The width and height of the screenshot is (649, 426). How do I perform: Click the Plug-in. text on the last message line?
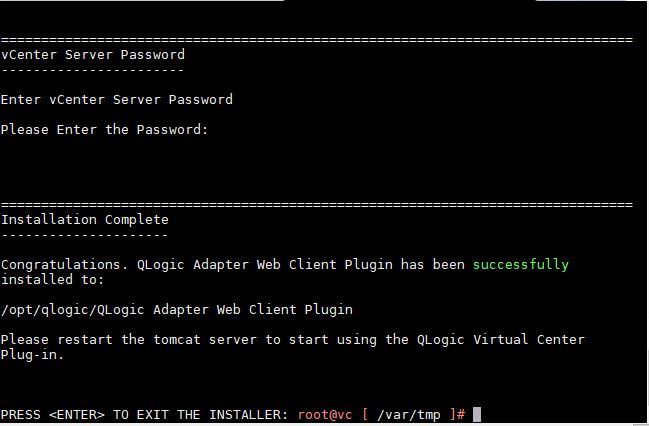32,355
